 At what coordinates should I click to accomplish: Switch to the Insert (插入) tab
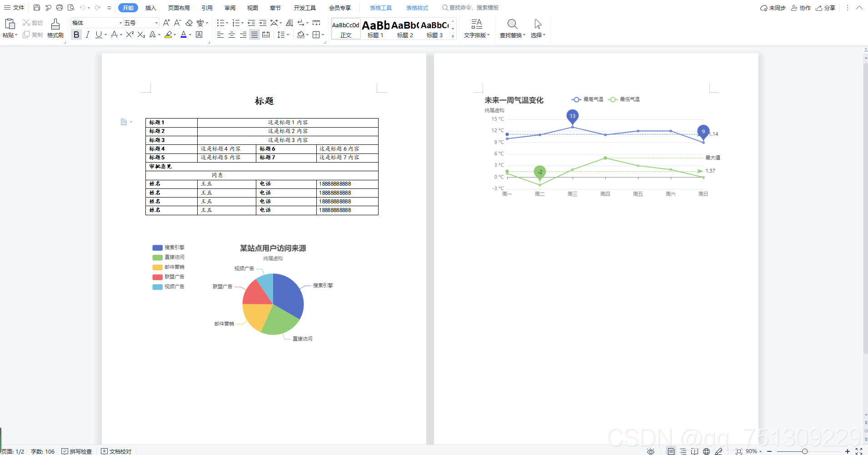[x=150, y=8]
